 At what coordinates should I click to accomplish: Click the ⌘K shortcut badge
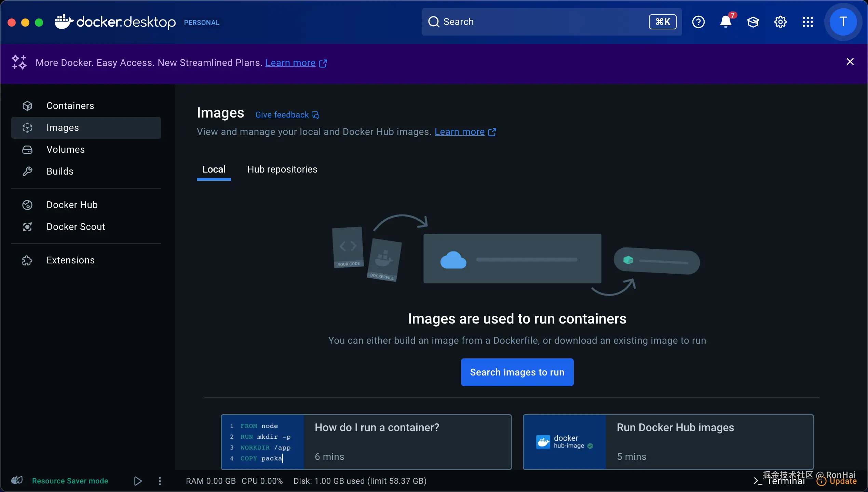pyautogui.click(x=663, y=22)
